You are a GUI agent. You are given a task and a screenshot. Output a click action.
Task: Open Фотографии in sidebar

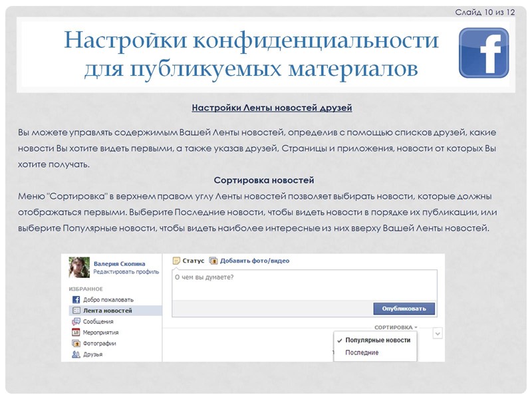[99, 343]
